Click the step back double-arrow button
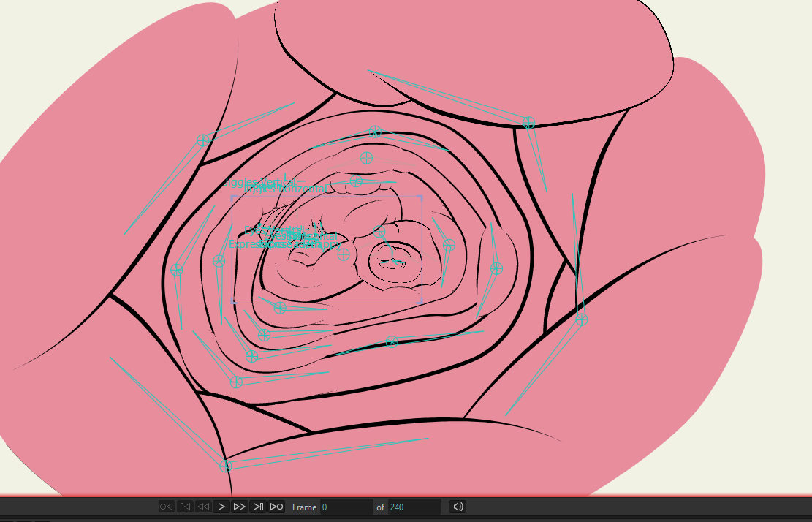Image resolution: width=812 pixels, height=522 pixels. pyautogui.click(x=203, y=507)
